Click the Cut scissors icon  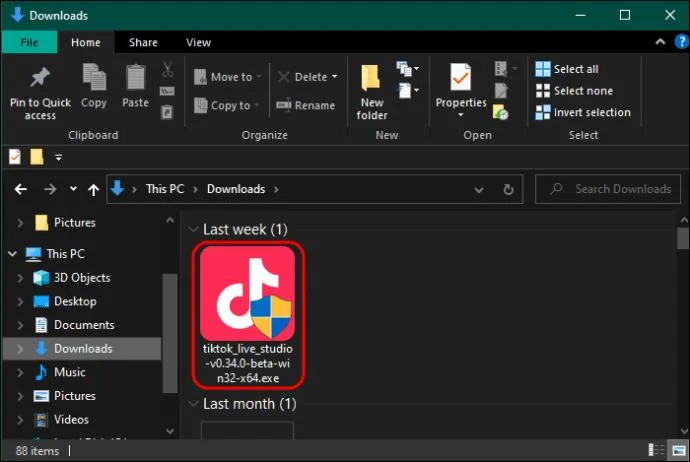pyautogui.click(x=167, y=70)
